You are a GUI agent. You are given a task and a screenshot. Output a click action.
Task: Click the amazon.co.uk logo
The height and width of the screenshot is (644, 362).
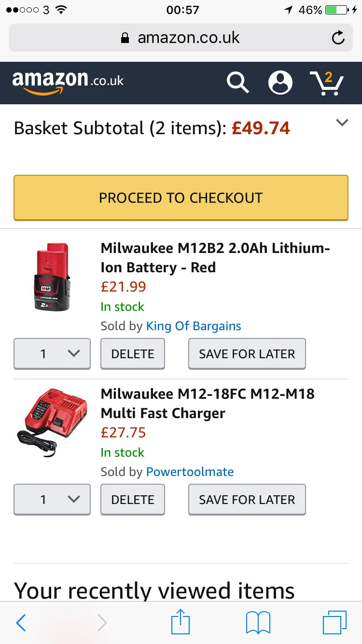point(68,82)
